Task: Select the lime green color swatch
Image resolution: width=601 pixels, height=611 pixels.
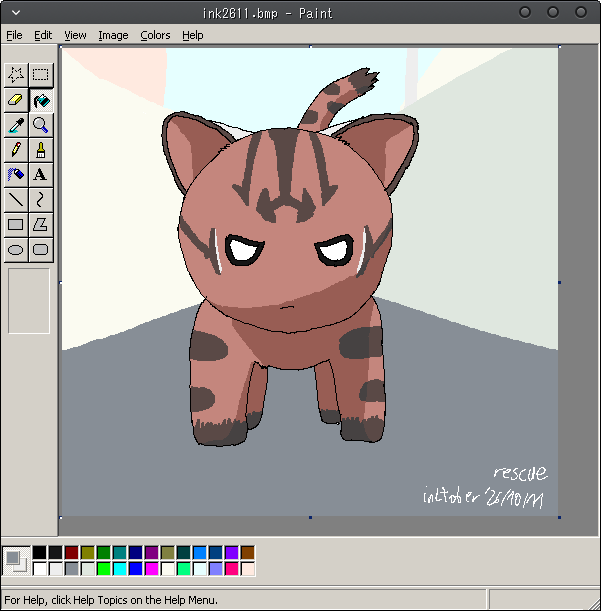Action: [104, 569]
